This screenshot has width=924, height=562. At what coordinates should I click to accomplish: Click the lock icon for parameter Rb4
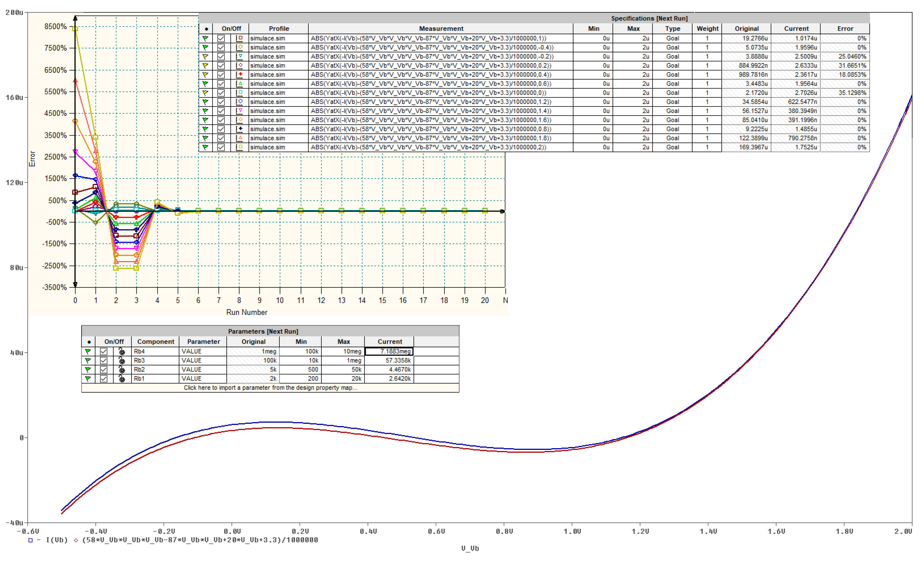point(122,352)
